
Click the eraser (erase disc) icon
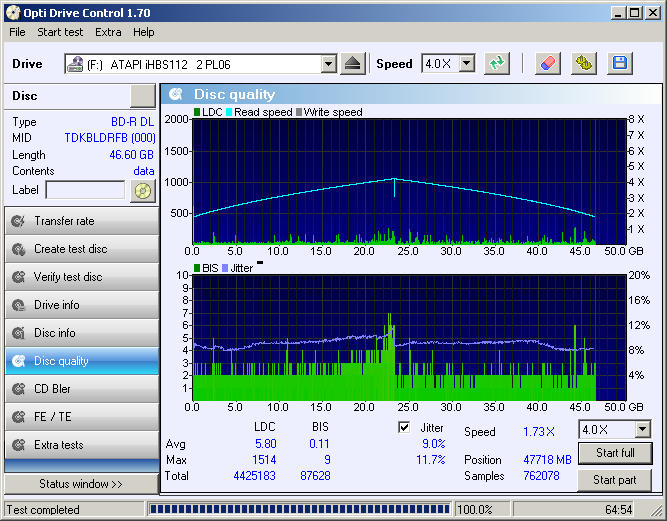(547, 64)
